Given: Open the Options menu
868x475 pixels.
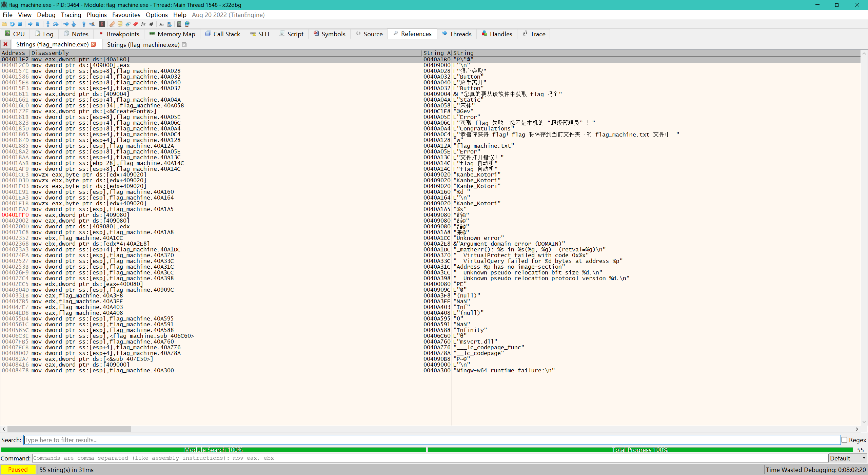Looking at the screenshot, I should tap(157, 15).
